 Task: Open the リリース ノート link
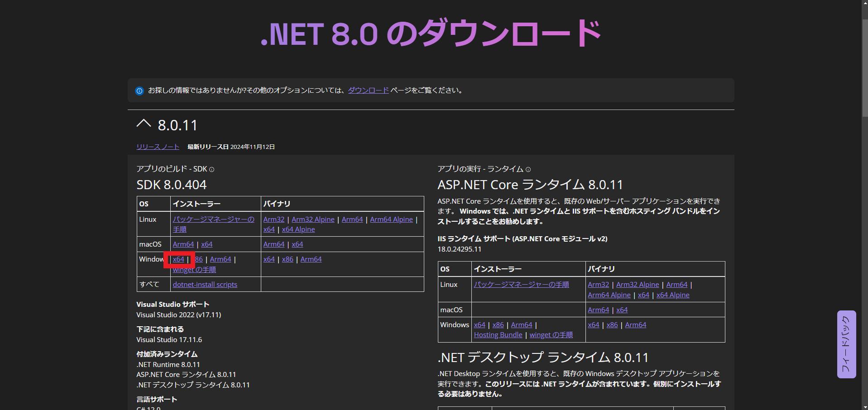[158, 147]
